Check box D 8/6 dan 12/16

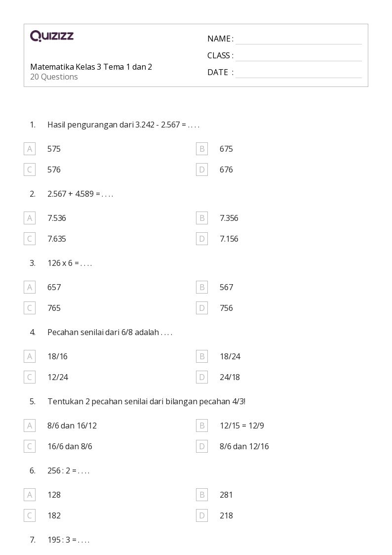point(202,446)
